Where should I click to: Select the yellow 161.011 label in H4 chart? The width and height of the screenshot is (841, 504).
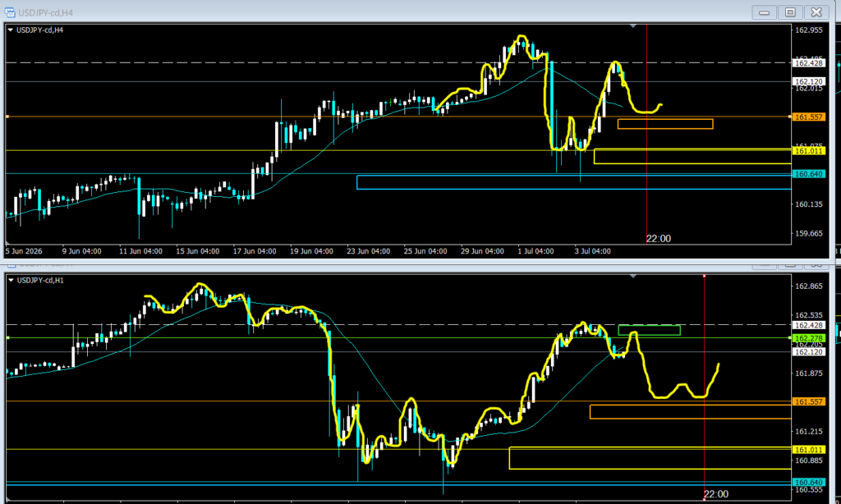coord(808,151)
